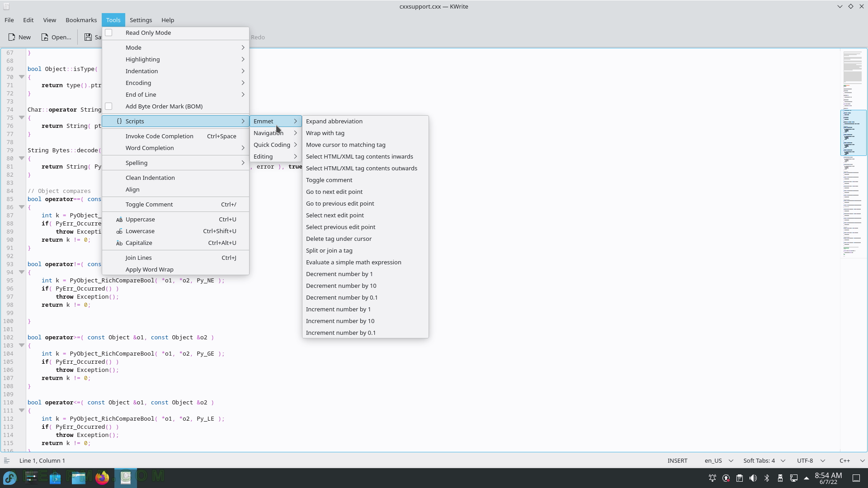Select Toggle comment in the Emmet submenu

pos(365,180)
